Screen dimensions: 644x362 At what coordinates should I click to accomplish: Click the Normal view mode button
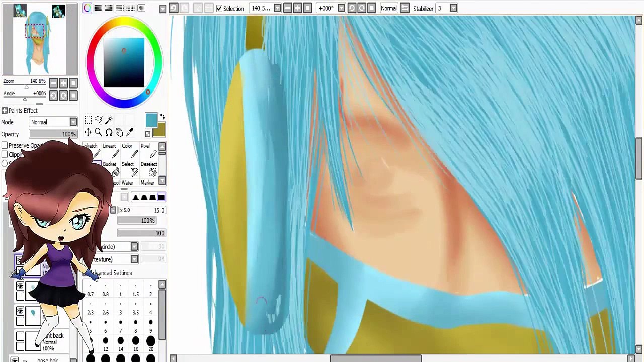pos(389,8)
